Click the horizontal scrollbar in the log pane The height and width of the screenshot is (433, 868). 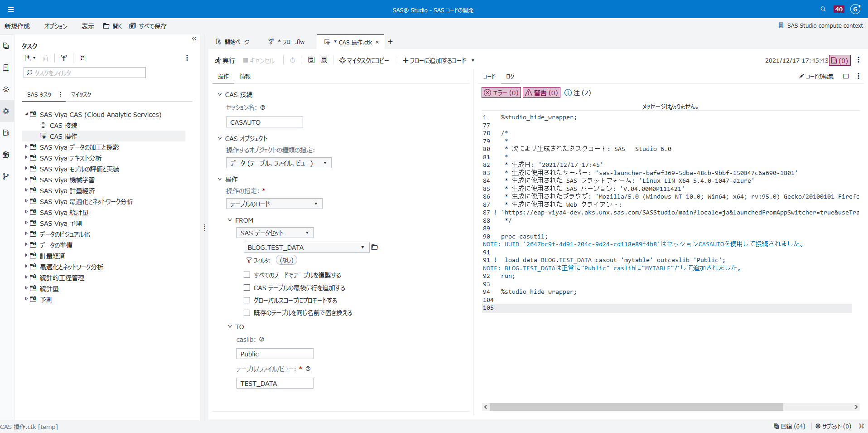(637, 407)
